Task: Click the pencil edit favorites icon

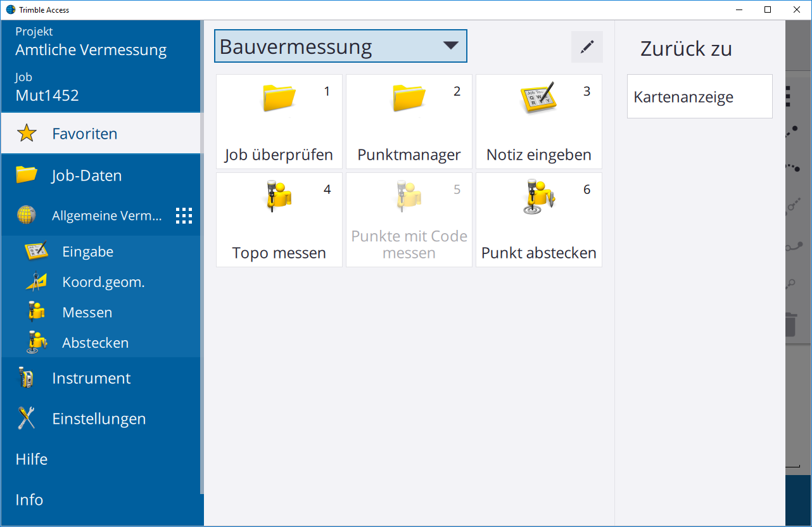Action: (x=587, y=47)
